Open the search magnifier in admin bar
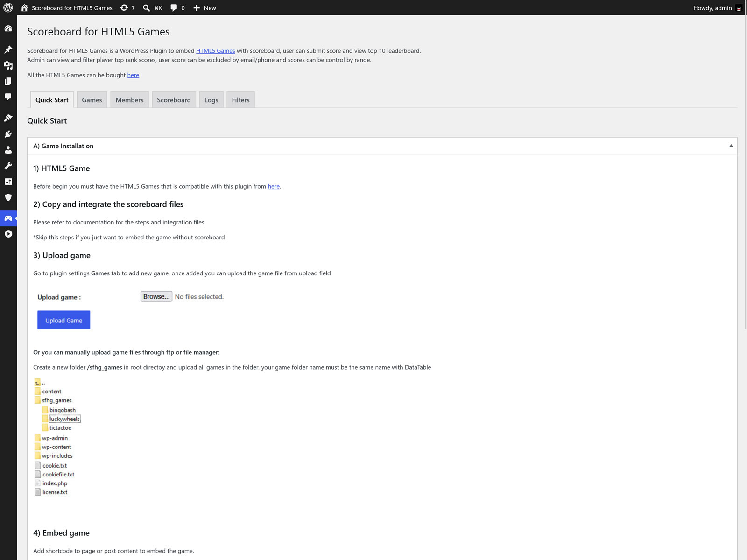Image resolution: width=747 pixels, height=560 pixels. coord(147,8)
